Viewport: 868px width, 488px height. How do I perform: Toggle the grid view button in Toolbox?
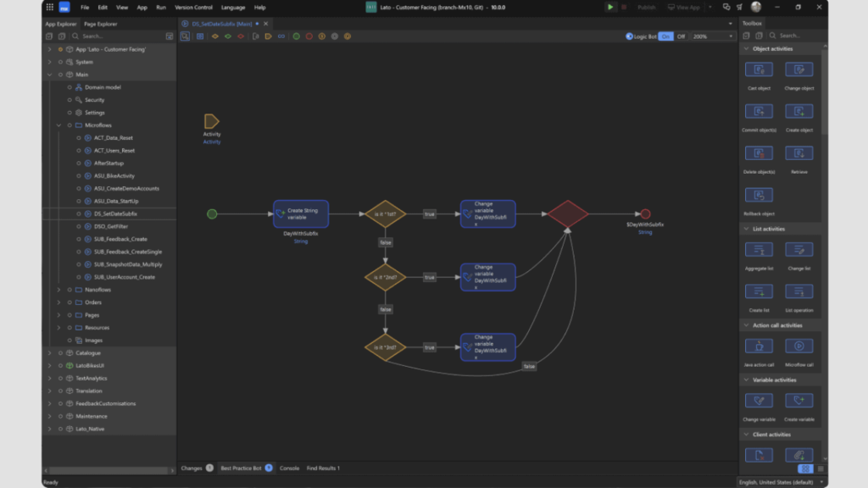point(805,469)
